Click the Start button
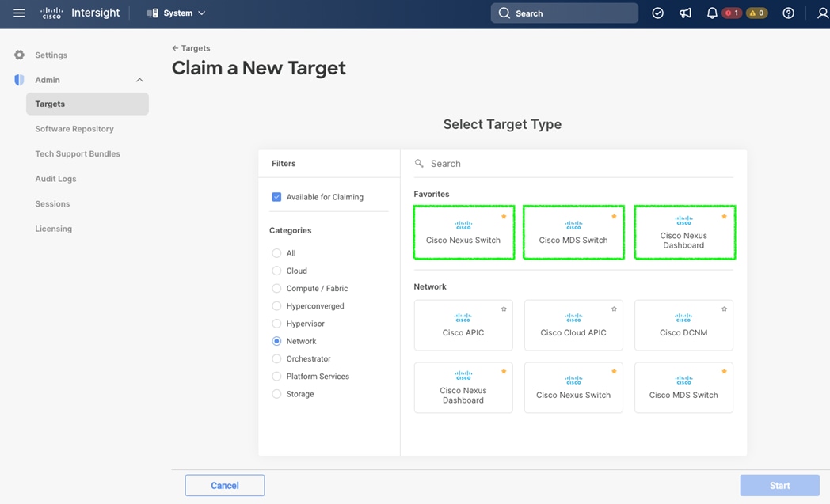The height and width of the screenshot is (504, 830). (x=780, y=486)
